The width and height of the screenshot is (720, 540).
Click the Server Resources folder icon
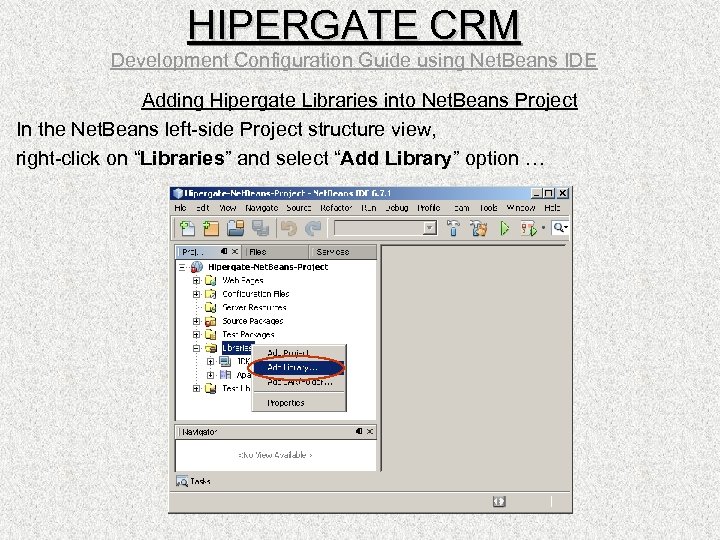point(210,307)
